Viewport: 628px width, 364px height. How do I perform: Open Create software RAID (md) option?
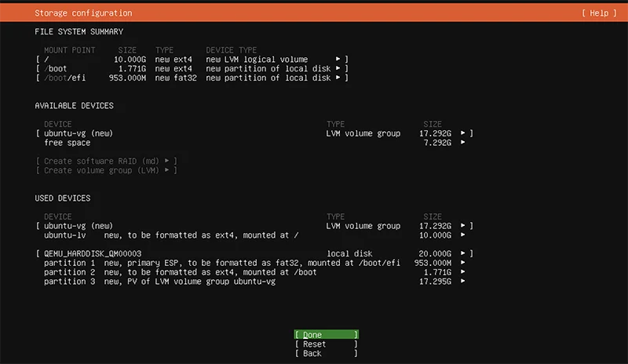click(107, 161)
